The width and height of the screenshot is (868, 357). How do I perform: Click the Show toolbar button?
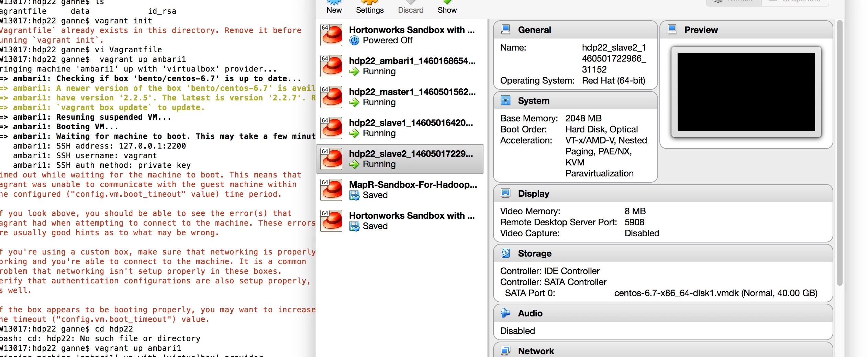pyautogui.click(x=447, y=7)
